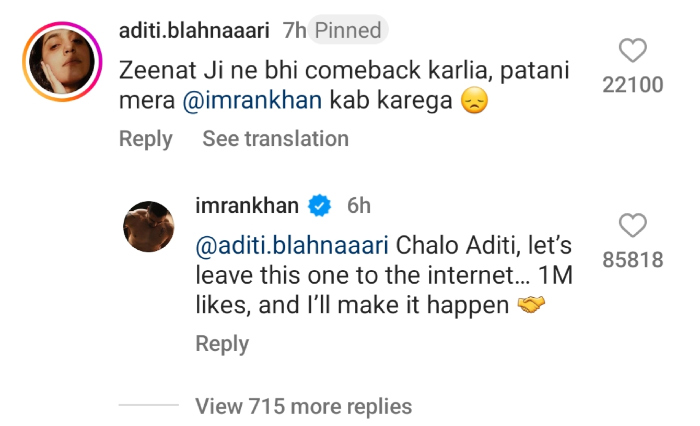Tap the @aditi.blahnaaari mention in the reply
Screen dimensions: 700x426
click(293, 244)
